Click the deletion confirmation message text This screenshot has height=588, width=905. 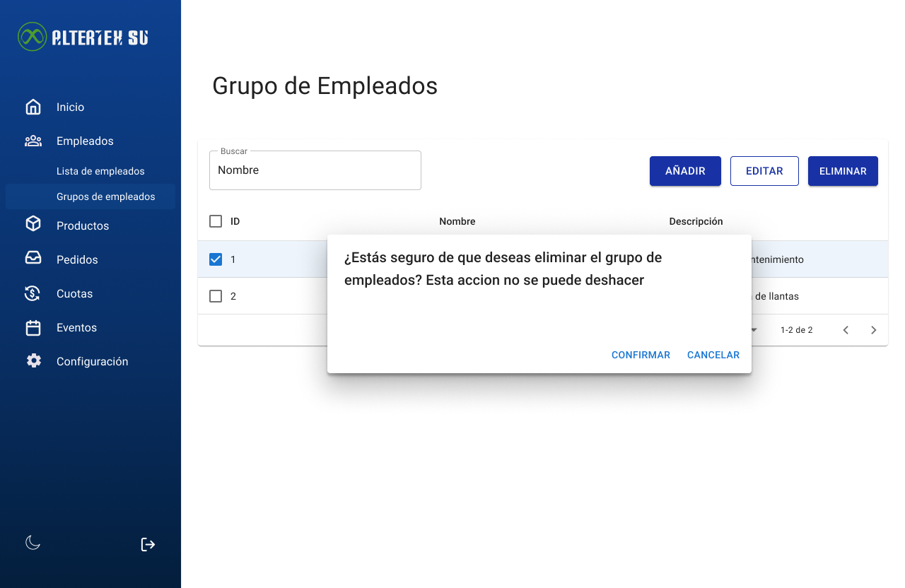click(503, 269)
